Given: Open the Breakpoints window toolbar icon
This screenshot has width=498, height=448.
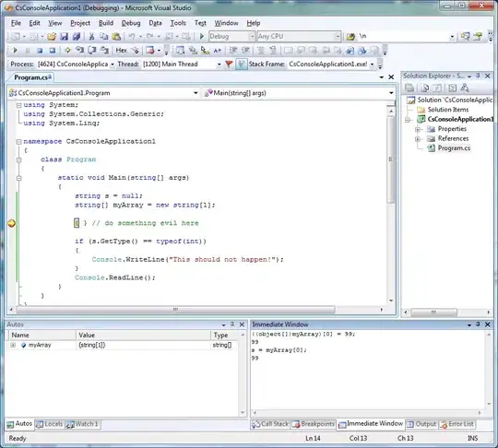Looking at the screenshot, I should click(150, 50).
